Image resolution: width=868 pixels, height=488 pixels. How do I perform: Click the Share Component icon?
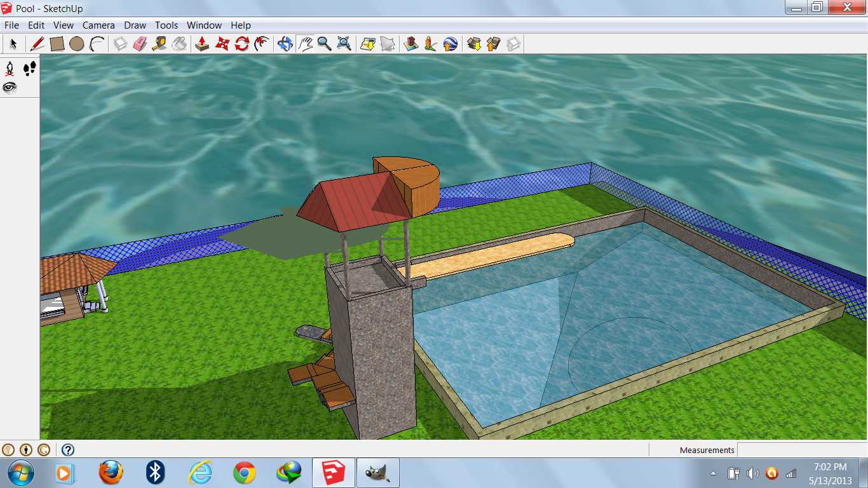[513, 44]
